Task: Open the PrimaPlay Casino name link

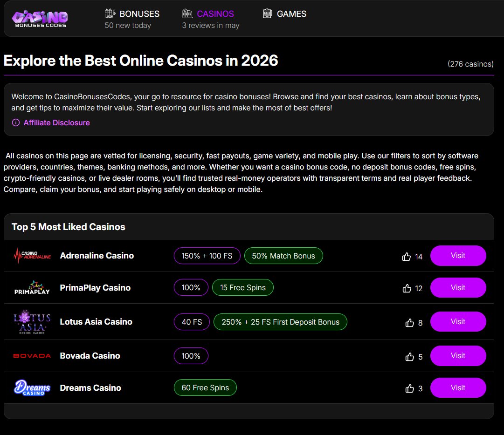Action: click(95, 288)
